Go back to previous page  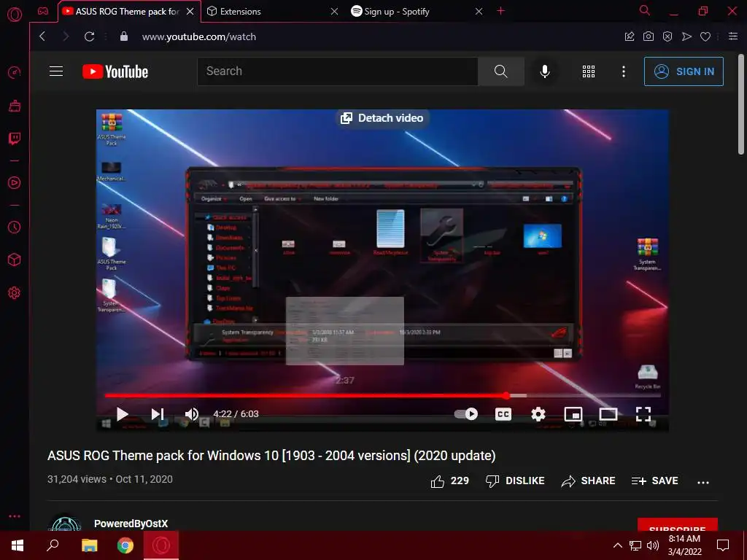(x=42, y=36)
